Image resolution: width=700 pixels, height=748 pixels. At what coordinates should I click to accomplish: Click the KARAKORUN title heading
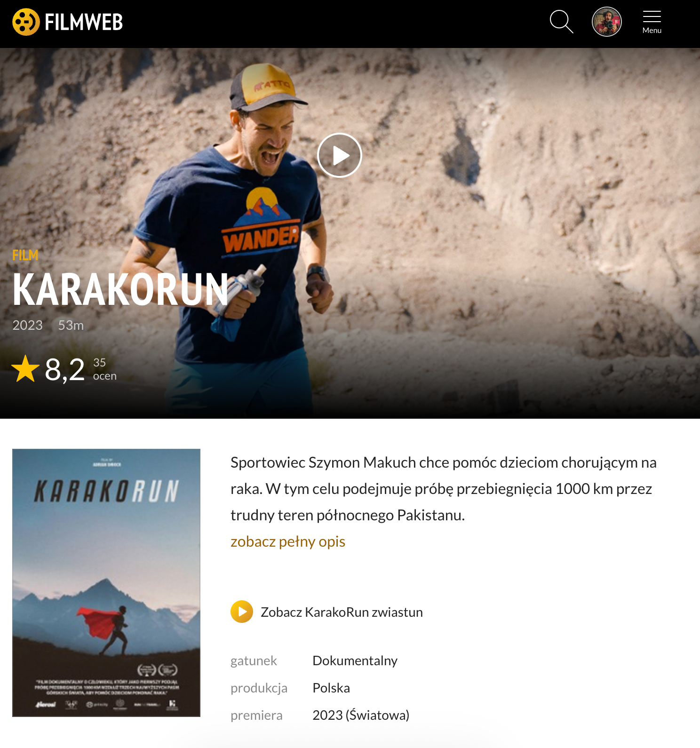(x=120, y=290)
